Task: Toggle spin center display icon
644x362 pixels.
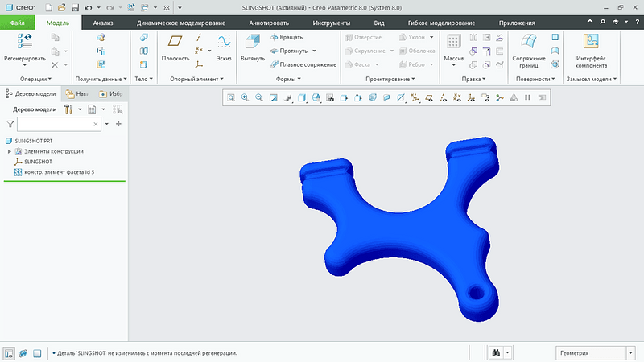Action: coord(500,97)
